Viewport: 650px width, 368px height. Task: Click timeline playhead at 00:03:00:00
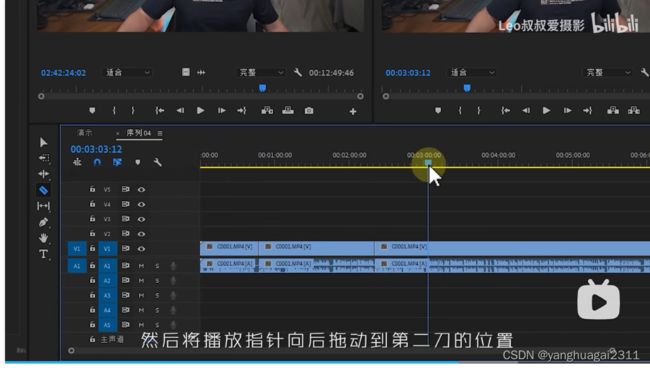(x=428, y=162)
